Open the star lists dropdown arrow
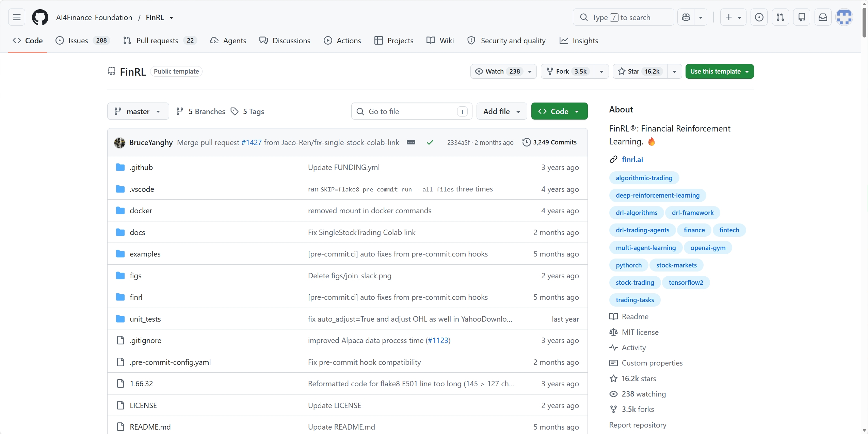868x434 pixels. (x=674, y=71)
